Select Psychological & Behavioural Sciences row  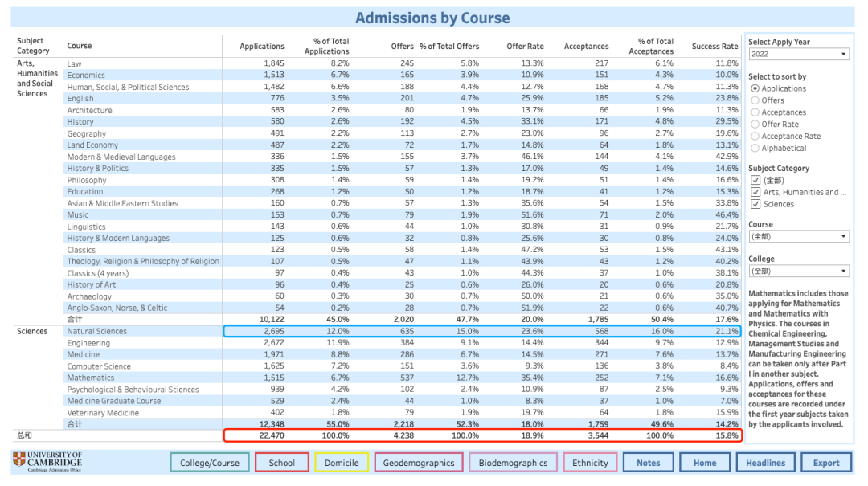tap(133, 389)
